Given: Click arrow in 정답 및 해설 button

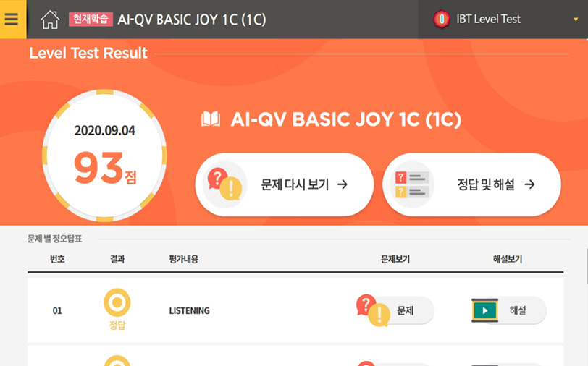Looking at the screenshot, I should pyautogui.click(x=529, y=184).
